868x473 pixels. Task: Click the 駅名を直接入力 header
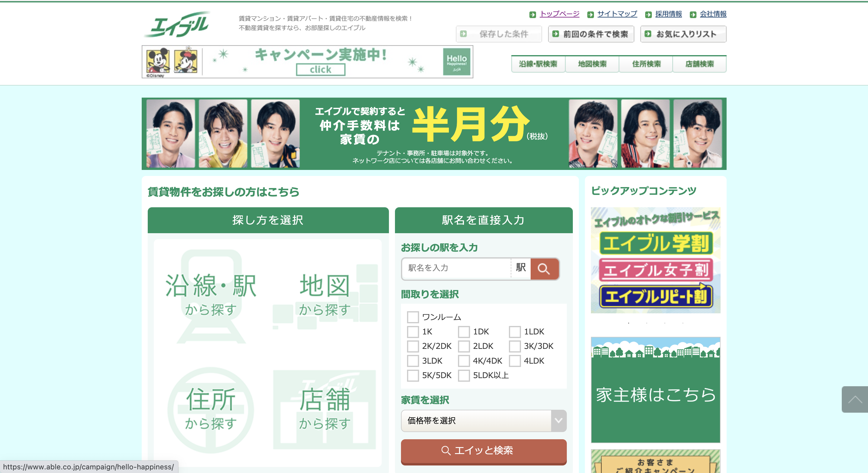[x=484, y=220]
